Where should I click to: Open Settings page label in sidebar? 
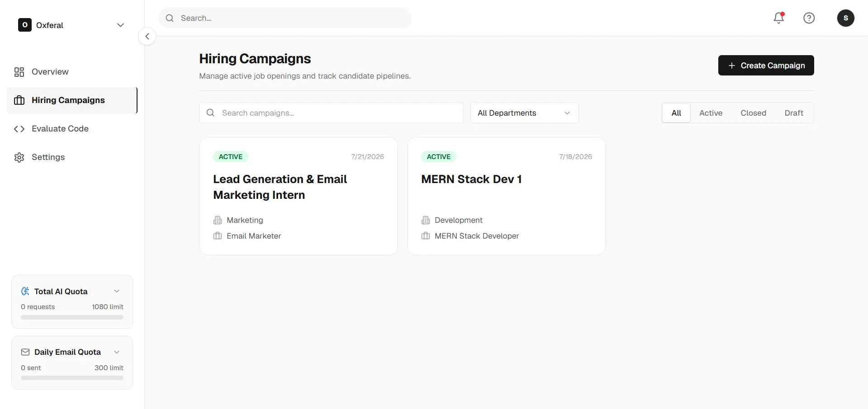(48, 157)
